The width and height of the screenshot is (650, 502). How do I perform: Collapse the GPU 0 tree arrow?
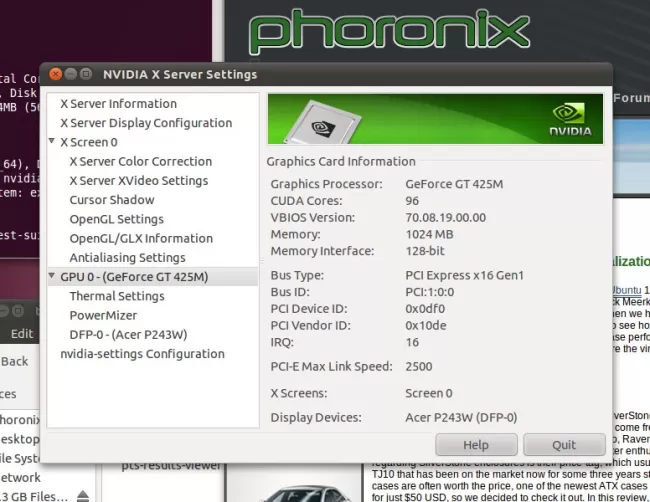point(52,277)
